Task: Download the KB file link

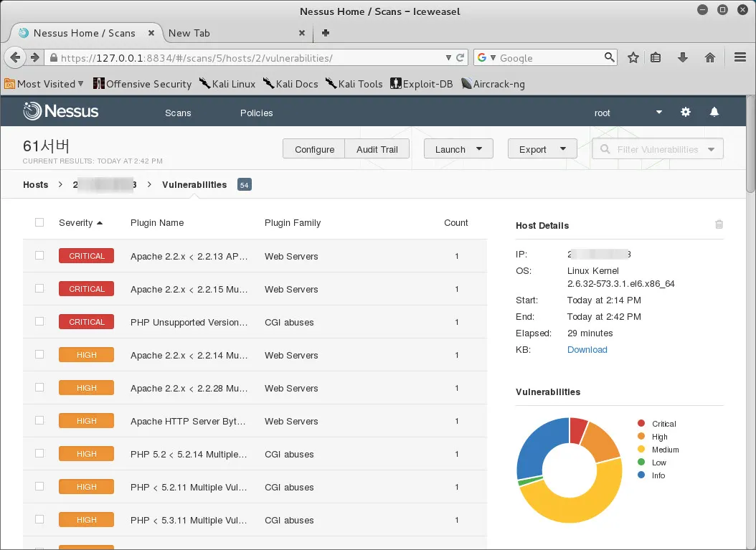Action: [x=587, y=350]
